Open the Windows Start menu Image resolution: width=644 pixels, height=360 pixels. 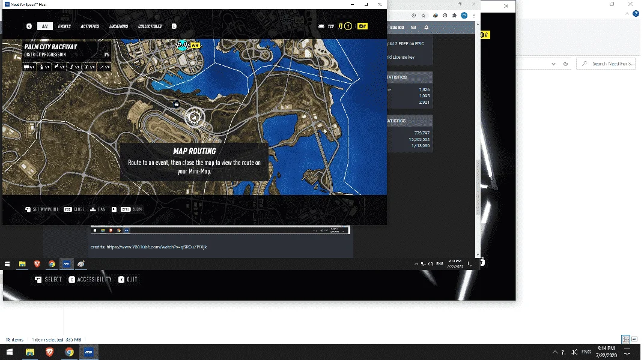(x=10, y=352)
